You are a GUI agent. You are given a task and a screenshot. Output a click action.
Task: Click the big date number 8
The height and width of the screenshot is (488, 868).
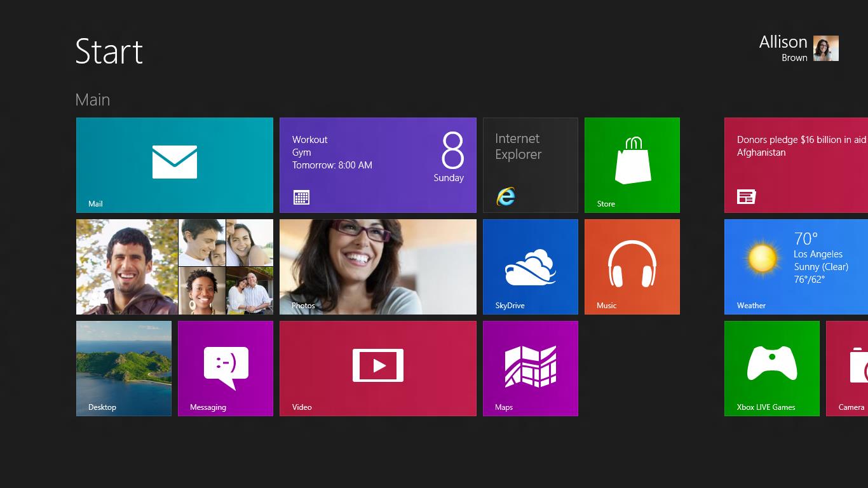pos(453,151)
